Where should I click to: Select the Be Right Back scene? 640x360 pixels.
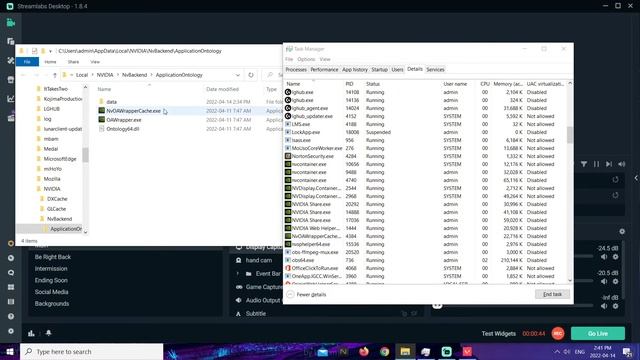(53, 257)
